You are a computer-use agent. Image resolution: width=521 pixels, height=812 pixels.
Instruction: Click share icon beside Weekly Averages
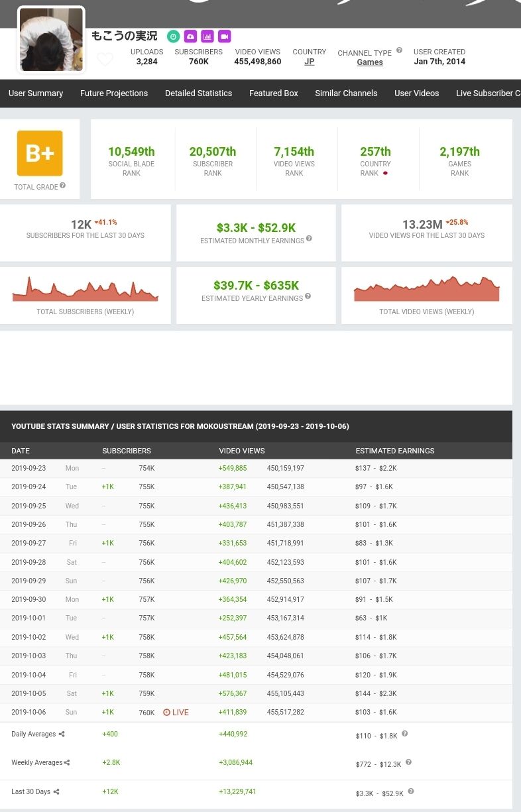click(x=67, y=762)
